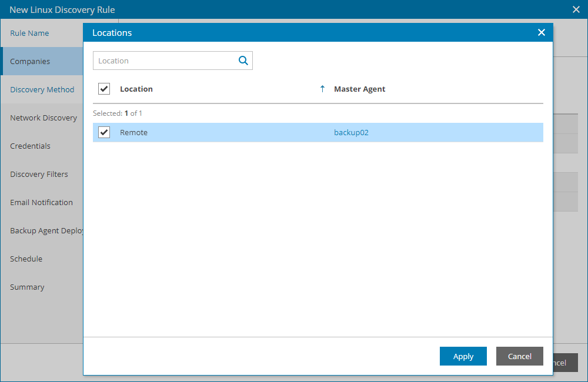Open the backup02 master agent link
The width and height of the screenshot is (588, 382).
351,132
